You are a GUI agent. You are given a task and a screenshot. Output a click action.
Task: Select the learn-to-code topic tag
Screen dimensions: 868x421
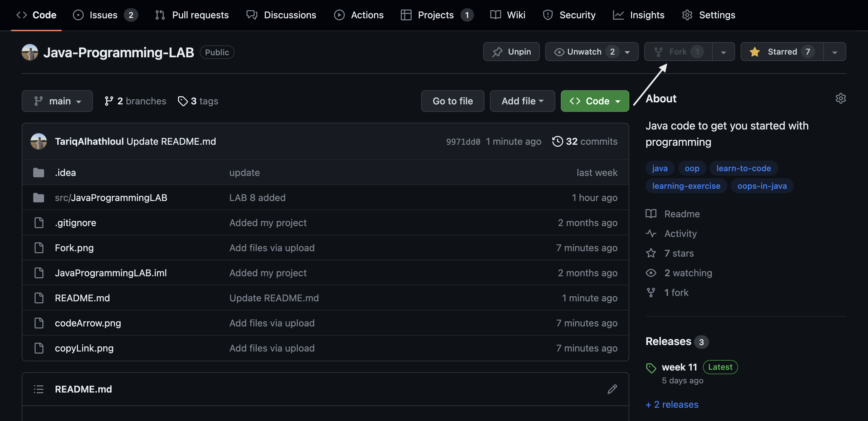(x=743, y=168)
